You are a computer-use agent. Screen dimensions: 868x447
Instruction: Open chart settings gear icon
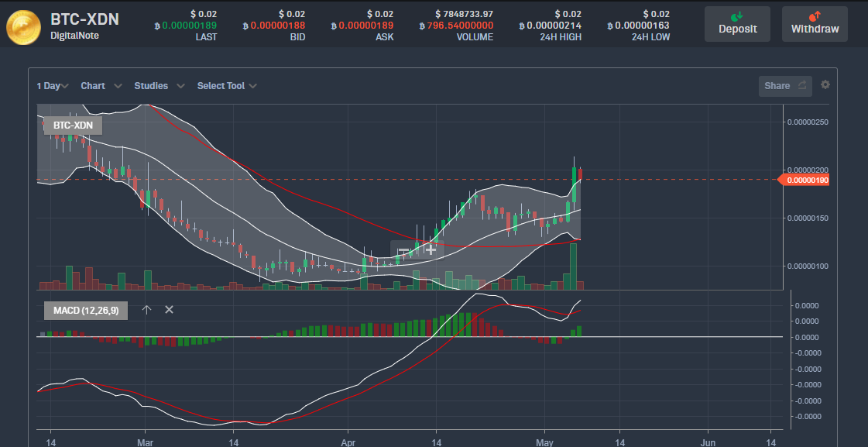click(x=825, y=84)
